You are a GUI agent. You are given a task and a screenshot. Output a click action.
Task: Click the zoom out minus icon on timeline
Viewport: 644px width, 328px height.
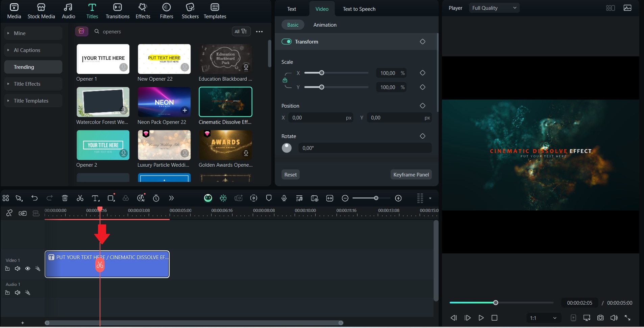pyautogui.click(x=345, y=198)
